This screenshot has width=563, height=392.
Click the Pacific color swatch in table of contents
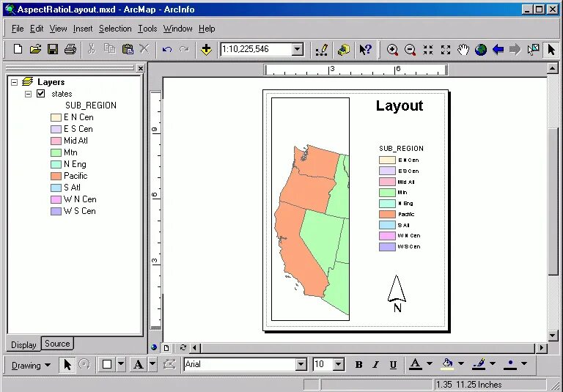point(56,177)
